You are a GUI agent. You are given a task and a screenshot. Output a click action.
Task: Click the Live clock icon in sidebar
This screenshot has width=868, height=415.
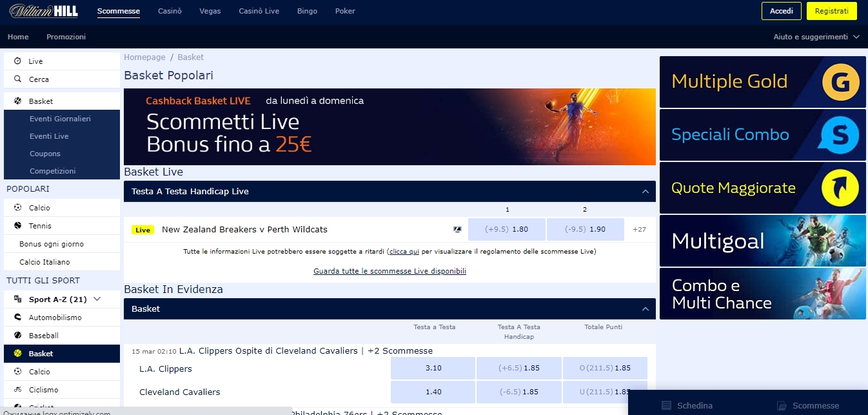coord(17,61)
